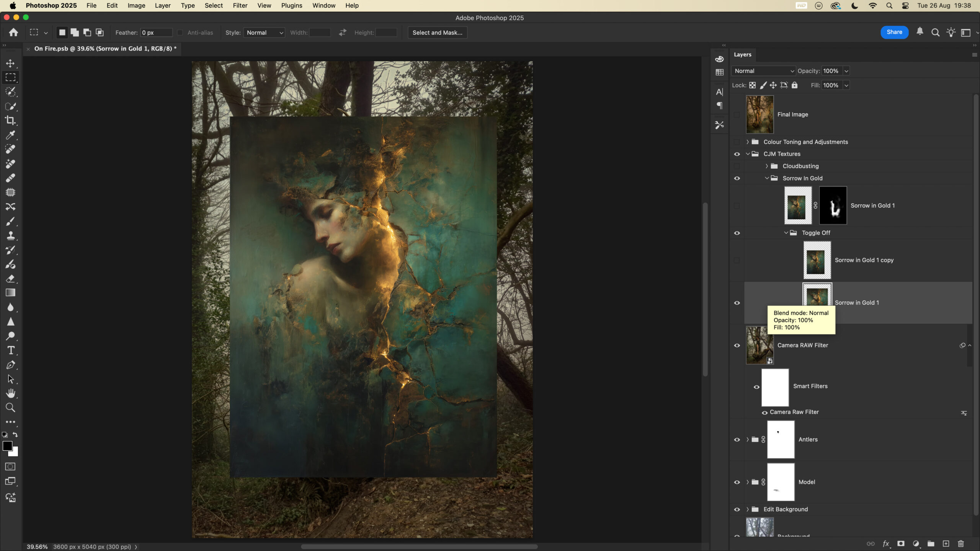Select the Horizontal Type tool
The width and height of the screenshot is (980, 551).
click(10, 350)
